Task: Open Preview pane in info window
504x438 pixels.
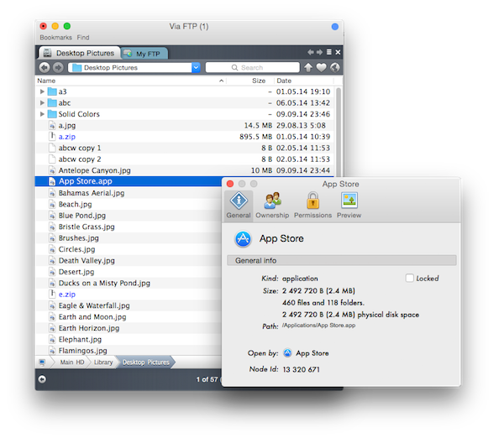Action: [x=349, y=206]
